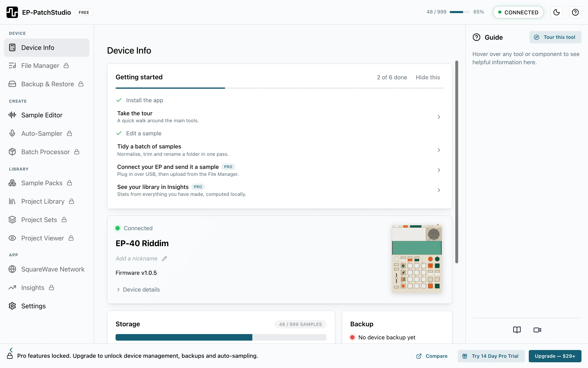Click the Project Sets layers icon
The height and width of the screenshot is (368, 588).
(12, 220)
